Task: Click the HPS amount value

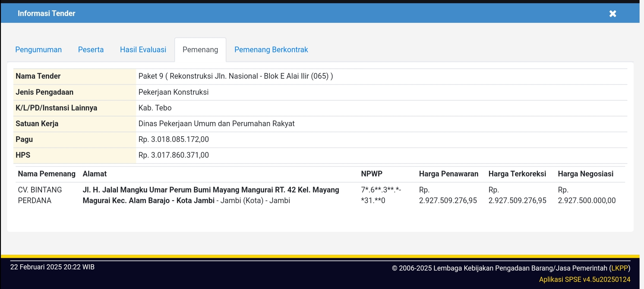Action: tap(173, 155)
